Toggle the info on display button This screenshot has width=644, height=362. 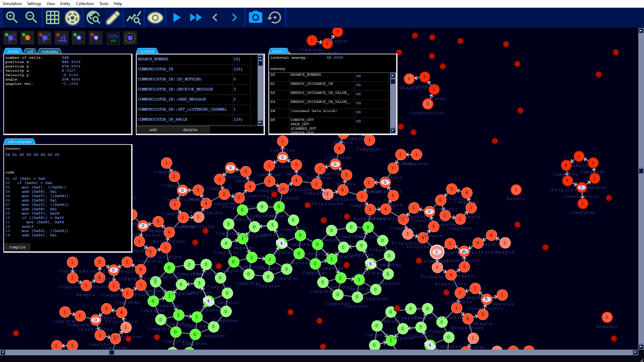coord(113,38)
